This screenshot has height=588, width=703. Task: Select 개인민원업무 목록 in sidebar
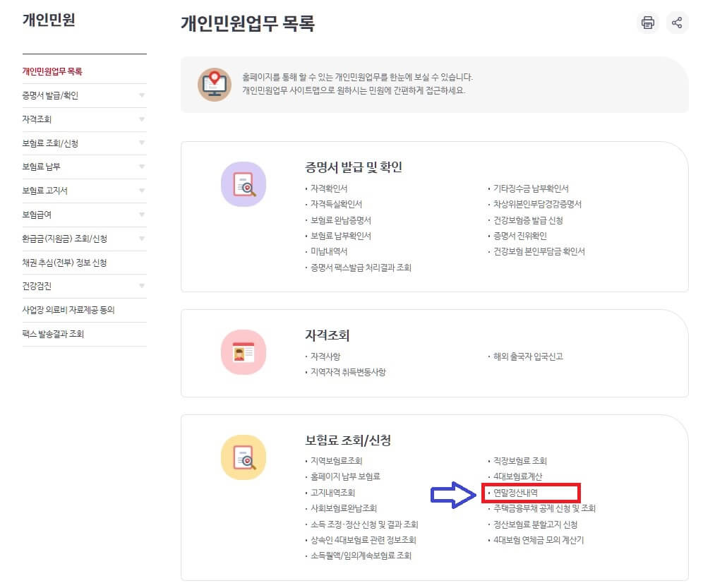[52, 71]
